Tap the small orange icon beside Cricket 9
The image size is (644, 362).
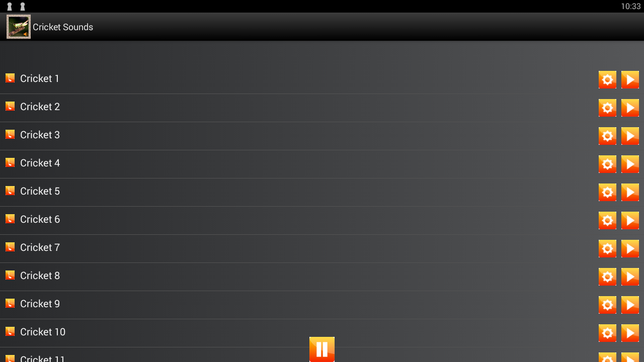click(x=10, y=303)
